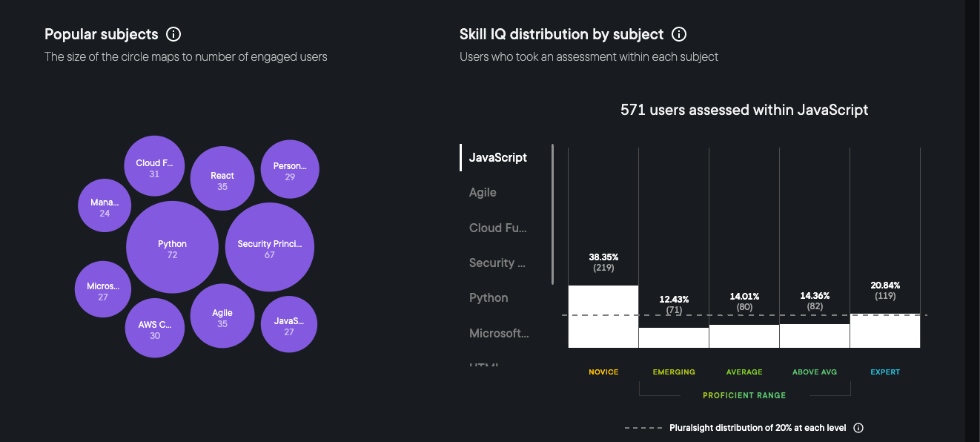Click the Security Principles bubble

click(x=269, y=247)
